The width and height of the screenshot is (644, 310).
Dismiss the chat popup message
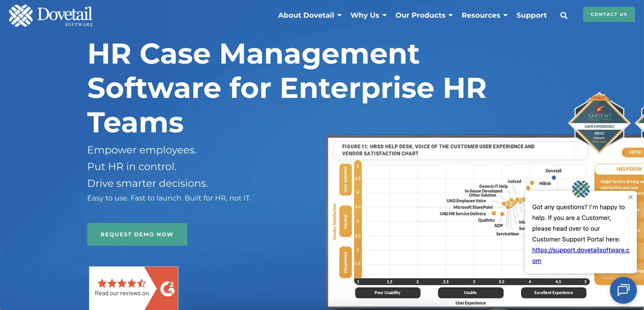[630, 197]
